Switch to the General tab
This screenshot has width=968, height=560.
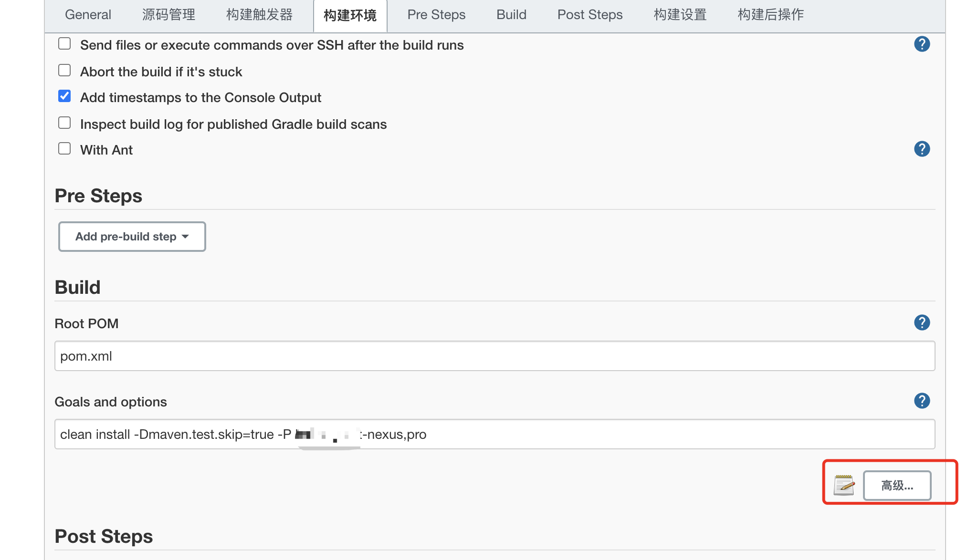[88, 15]
